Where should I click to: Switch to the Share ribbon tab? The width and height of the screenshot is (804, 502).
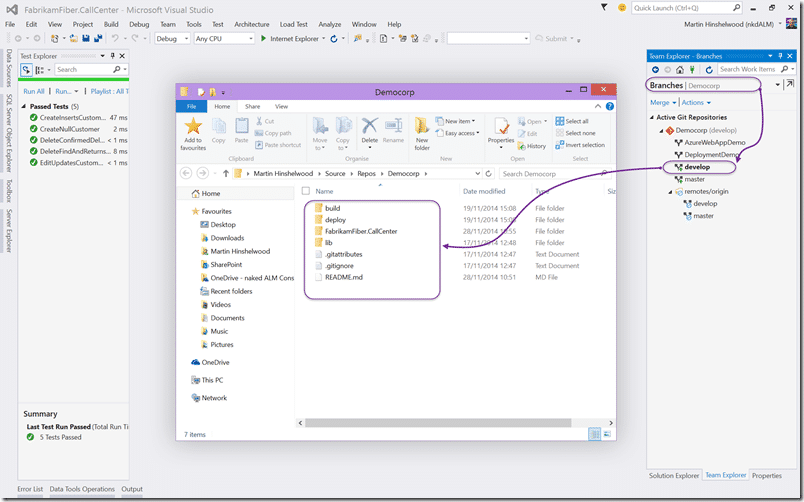pyautogui.click(x=252, y=106)
